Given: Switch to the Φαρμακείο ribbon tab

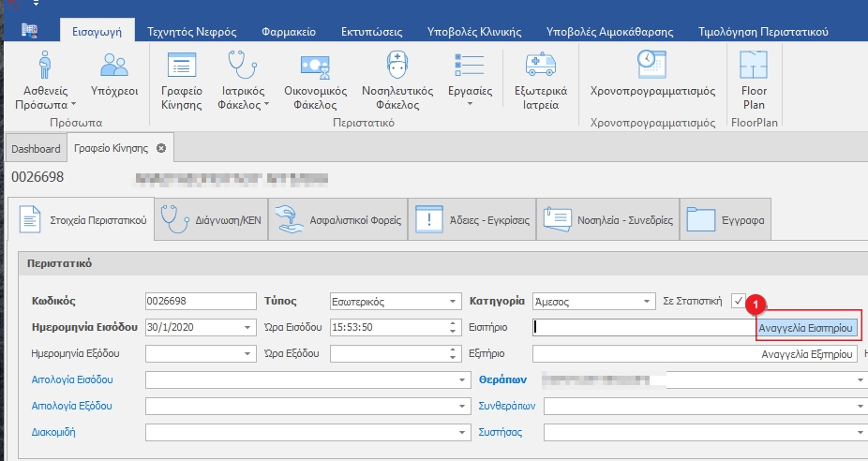Looking at the screenshot, I should click(290, 32).
